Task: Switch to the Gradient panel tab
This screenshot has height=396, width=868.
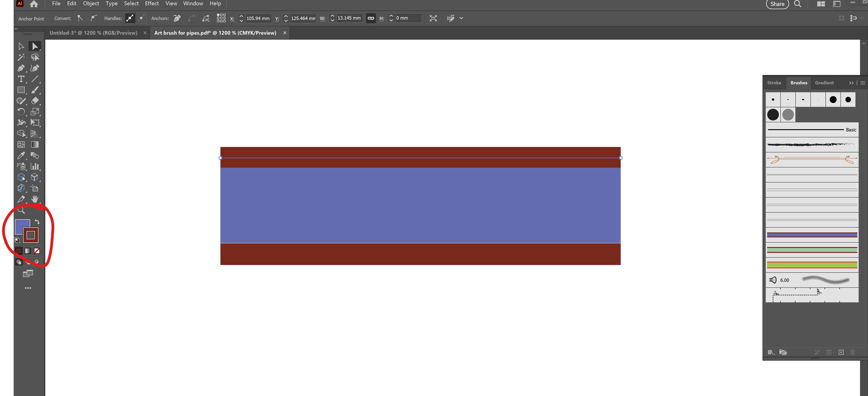Action: [824, 83]
